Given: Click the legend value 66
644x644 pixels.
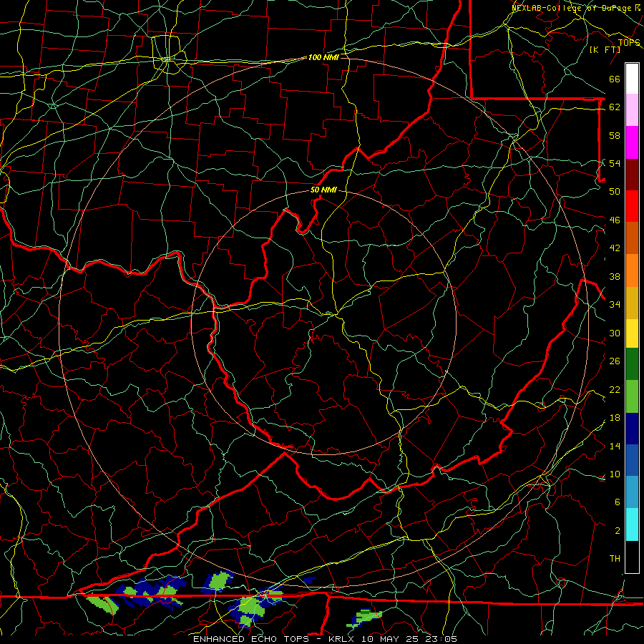Looking at the screenshot, I should pos(615,79).
